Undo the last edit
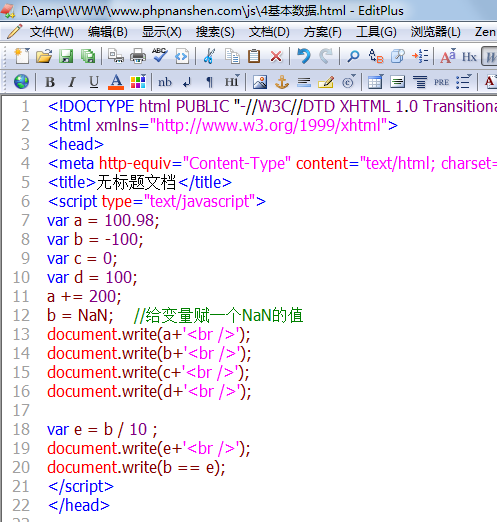The image size is (497, 522). (304, 56)
